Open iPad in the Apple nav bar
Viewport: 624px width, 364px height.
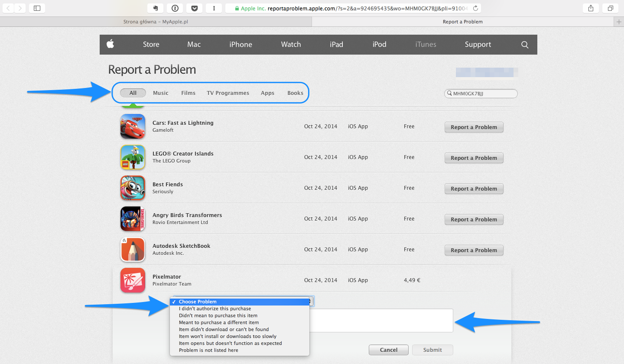(x=336, y=44)
